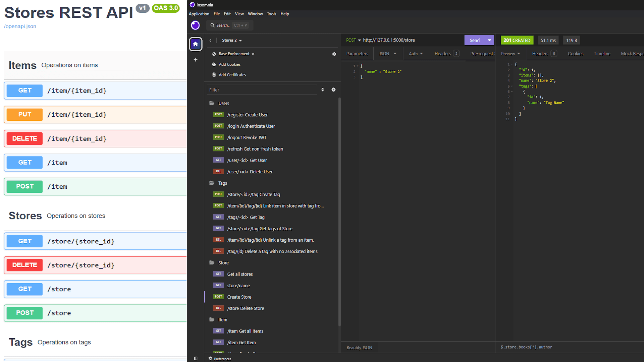
Task: Open the Application menu
Action: [199, 14]
